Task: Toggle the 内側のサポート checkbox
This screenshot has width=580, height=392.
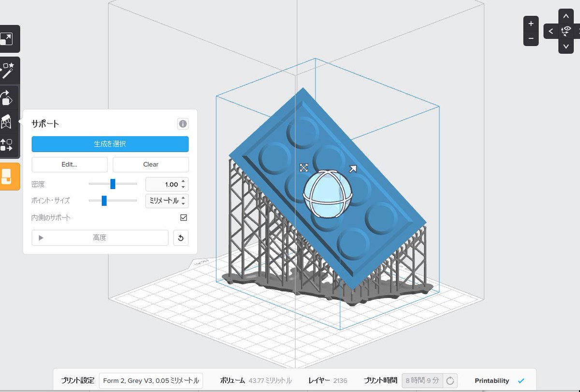Action: [183, 218]
